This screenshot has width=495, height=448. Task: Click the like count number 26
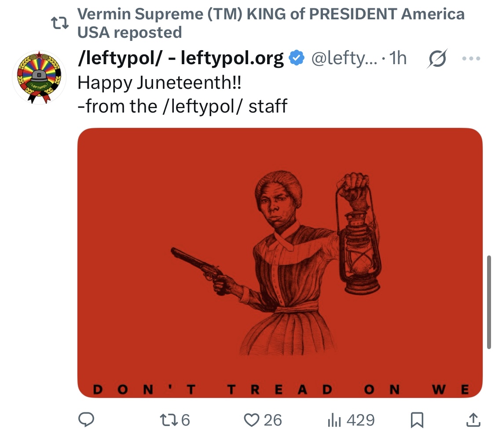coord(273,420)
